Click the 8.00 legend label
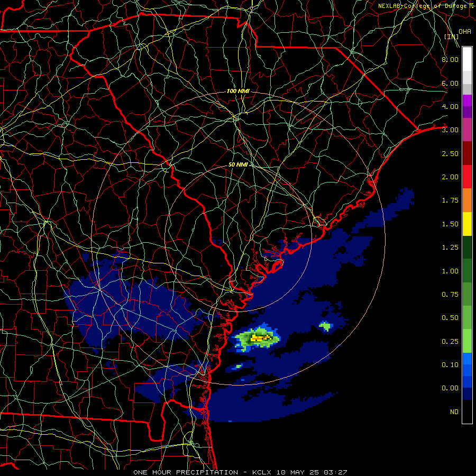This screenshot has width=476, height=476. point(450,59)
